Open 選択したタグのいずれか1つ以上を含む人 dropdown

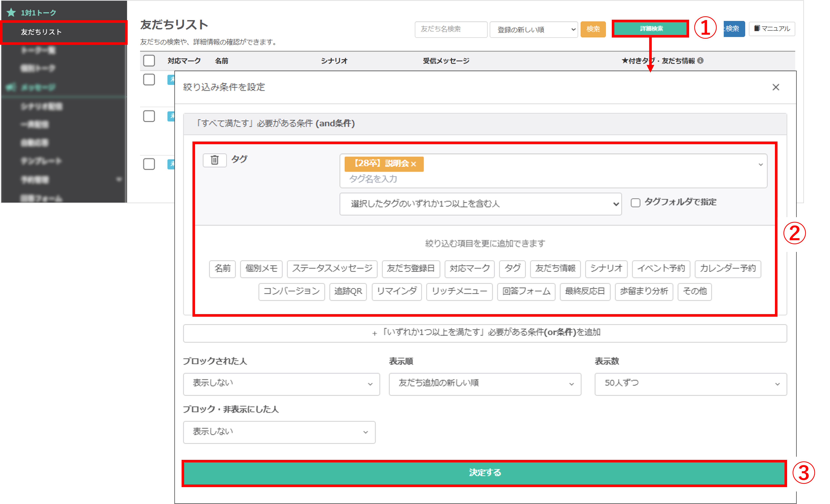point(480,204)
